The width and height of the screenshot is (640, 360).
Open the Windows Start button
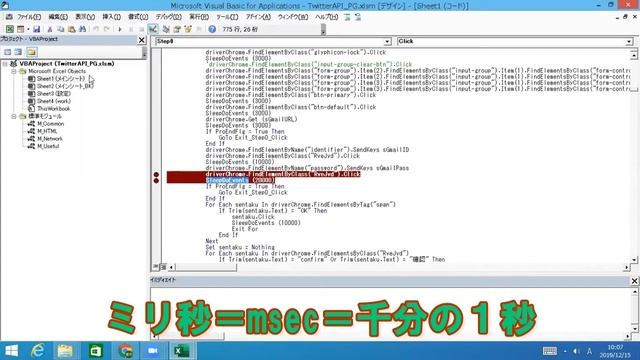pyautogui.click(x=11, y=351)
